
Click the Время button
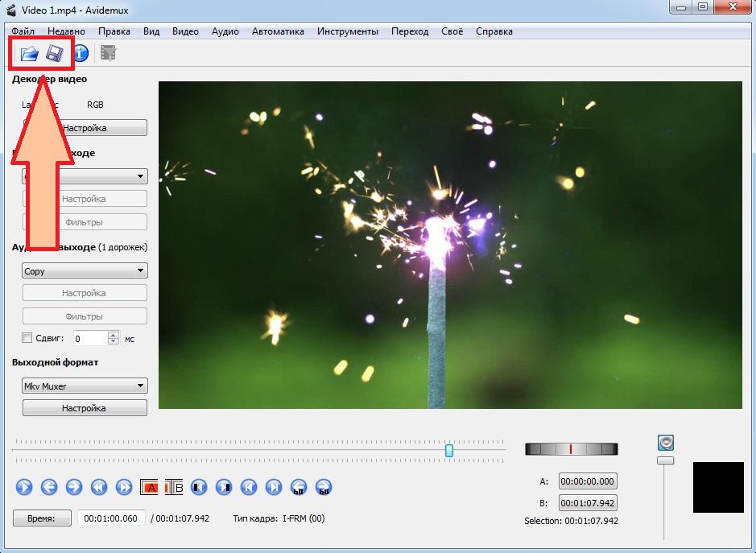point(42,518)
